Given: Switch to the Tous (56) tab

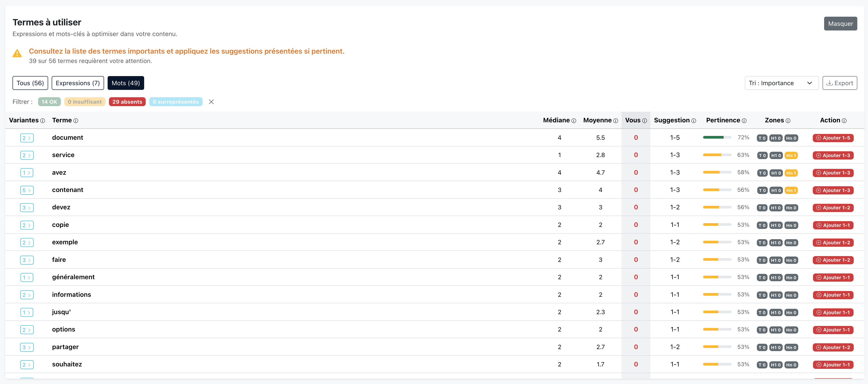Looking at the screenshot, I should (x=30, y=83).
